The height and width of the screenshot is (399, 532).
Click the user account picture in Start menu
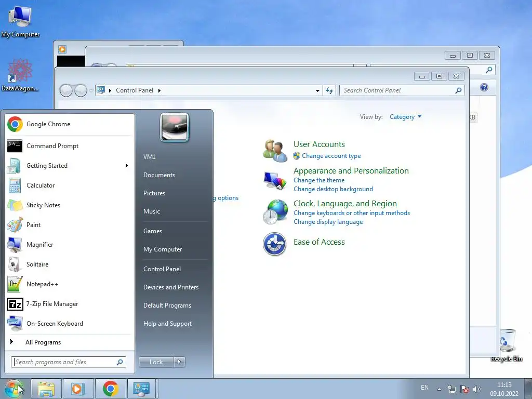[x=175, y=128]
